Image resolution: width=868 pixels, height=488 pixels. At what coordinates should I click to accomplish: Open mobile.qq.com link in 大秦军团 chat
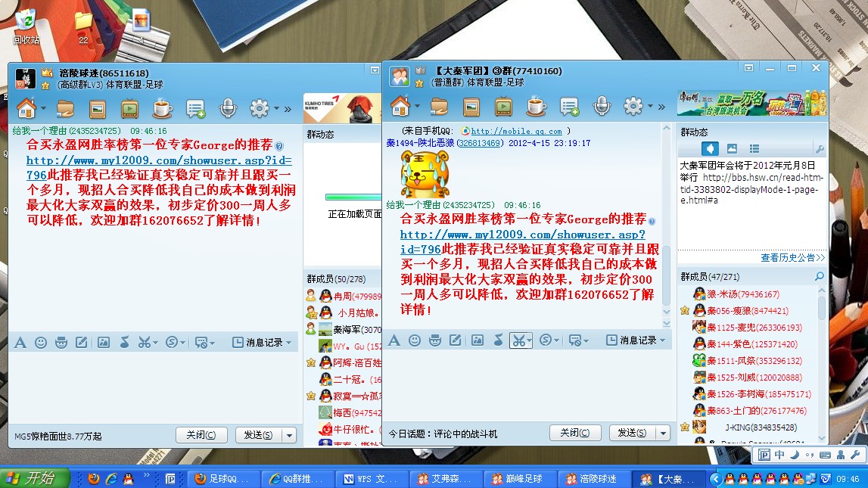516,131
